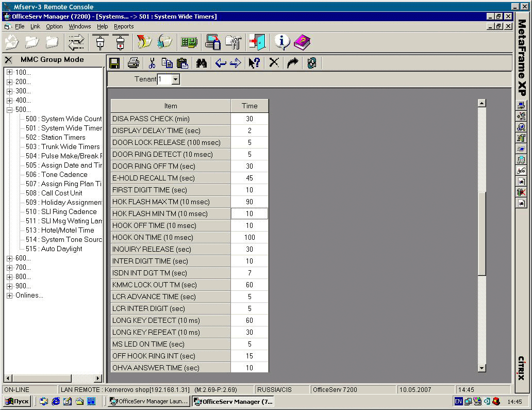This screenshot has width=532, height=410.
Task: Open the Reports menu
Action: point(124,26)
